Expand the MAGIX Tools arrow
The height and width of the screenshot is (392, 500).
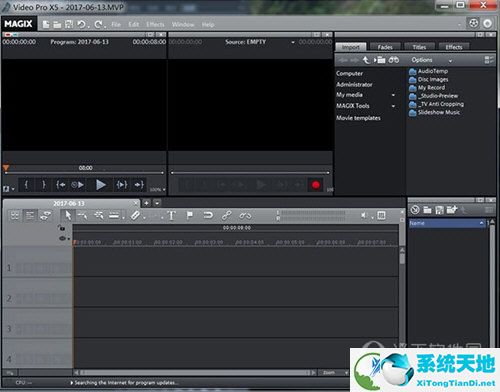click(x=393, y=106)
